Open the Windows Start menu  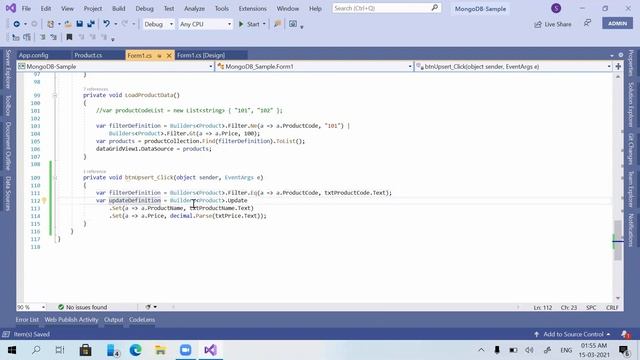[11, 350]
